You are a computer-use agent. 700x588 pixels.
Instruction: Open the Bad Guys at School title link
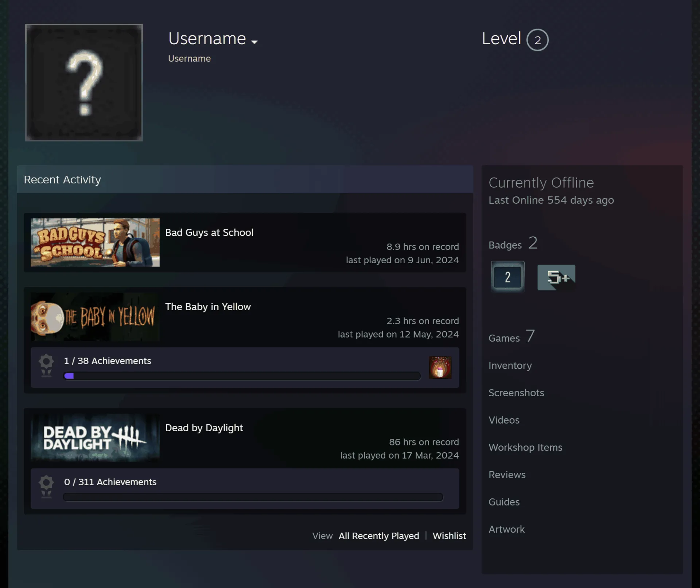[209, 233]
